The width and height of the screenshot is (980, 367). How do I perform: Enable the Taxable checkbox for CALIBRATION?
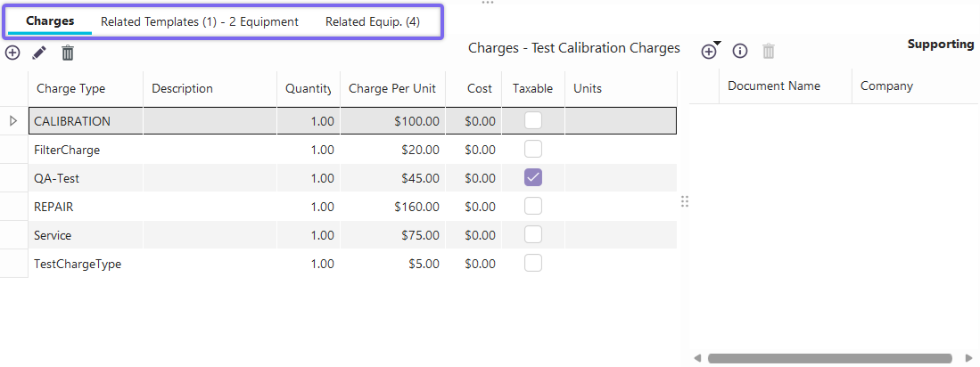point(533,120)
